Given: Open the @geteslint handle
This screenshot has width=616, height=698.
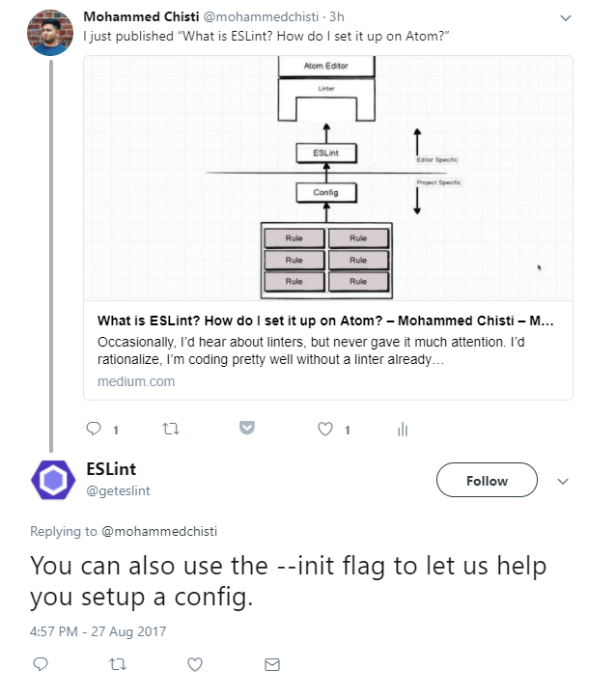Looking at the screenshot, I should pyautogui.click(x=118, y=490).
